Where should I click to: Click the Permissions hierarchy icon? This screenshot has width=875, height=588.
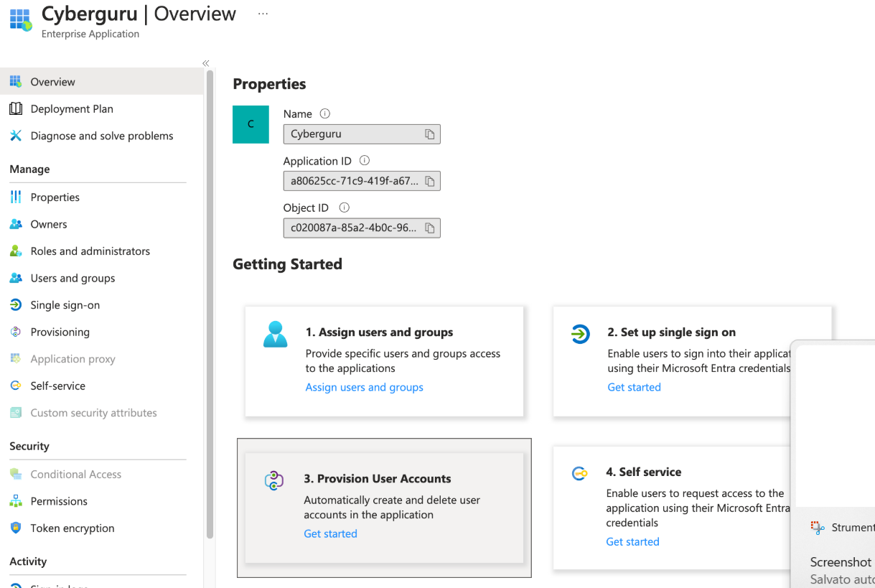click(x=16, y=501)
